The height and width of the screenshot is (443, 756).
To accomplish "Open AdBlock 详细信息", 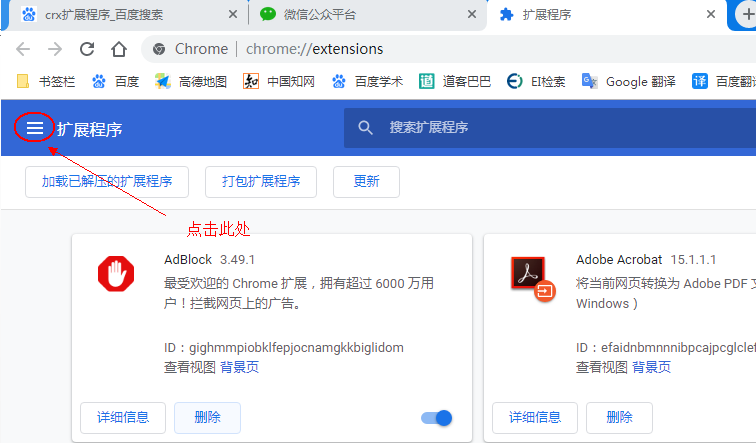I will click(123, 417).
